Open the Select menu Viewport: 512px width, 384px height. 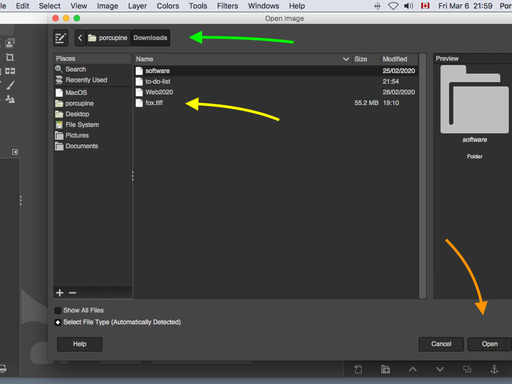pyautogui.click(x=50, y=6)
